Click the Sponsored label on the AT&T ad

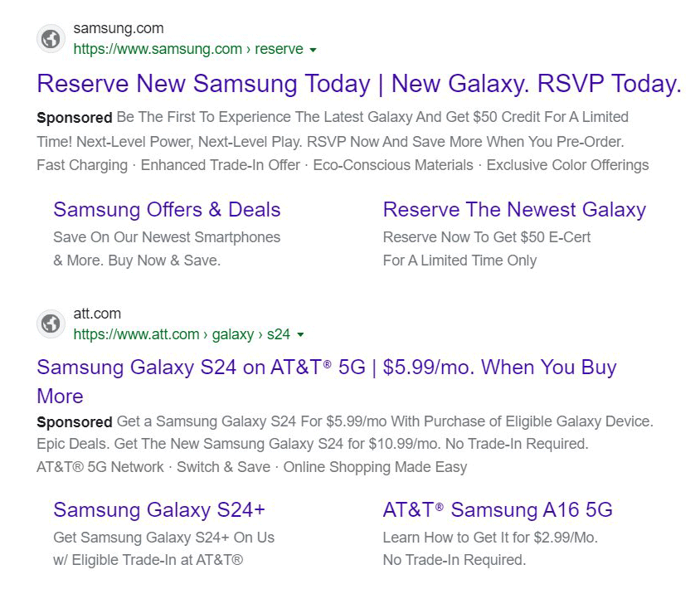click(x=75, y=422)
